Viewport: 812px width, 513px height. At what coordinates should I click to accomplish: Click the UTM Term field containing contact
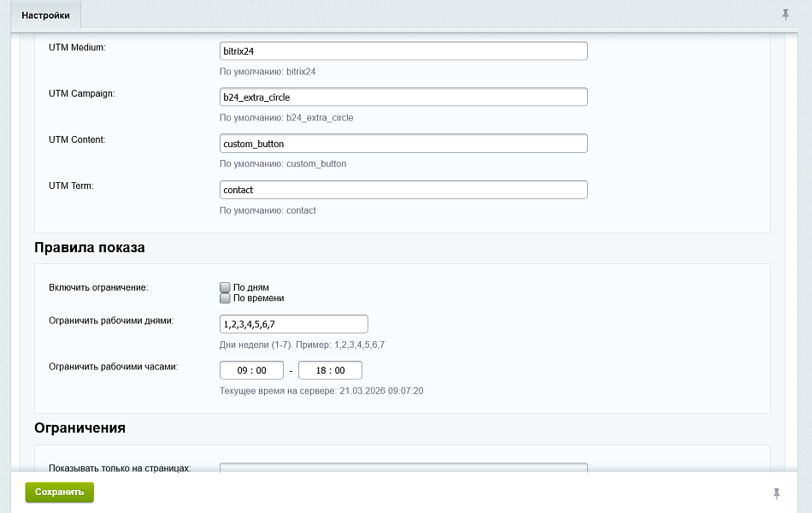click(x=403, y=190)
